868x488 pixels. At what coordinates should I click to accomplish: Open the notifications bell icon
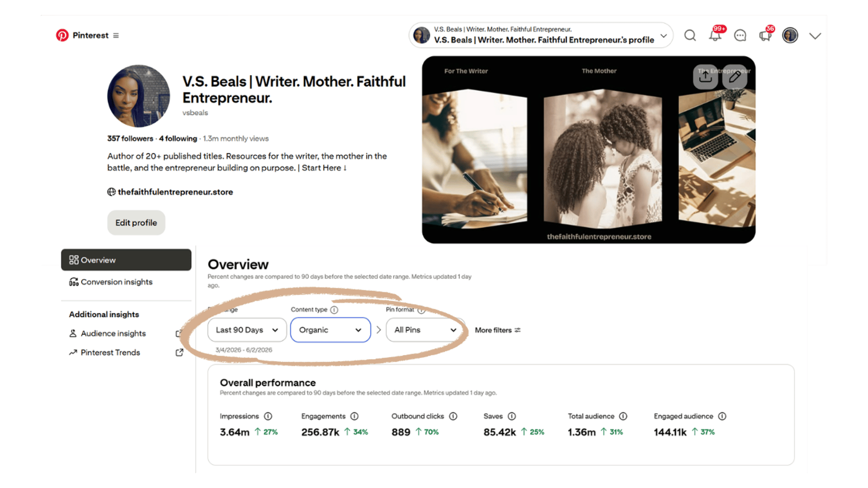(715, 35)
